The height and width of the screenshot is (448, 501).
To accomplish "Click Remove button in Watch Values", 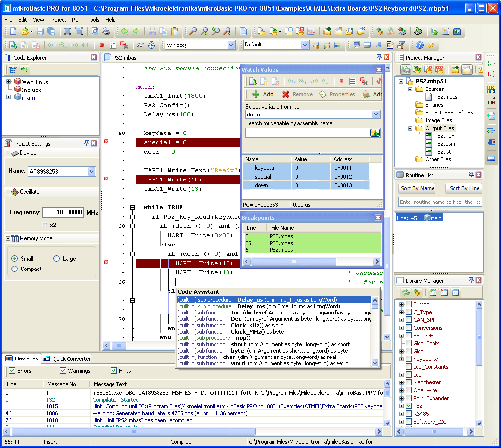I will [297, 94].
